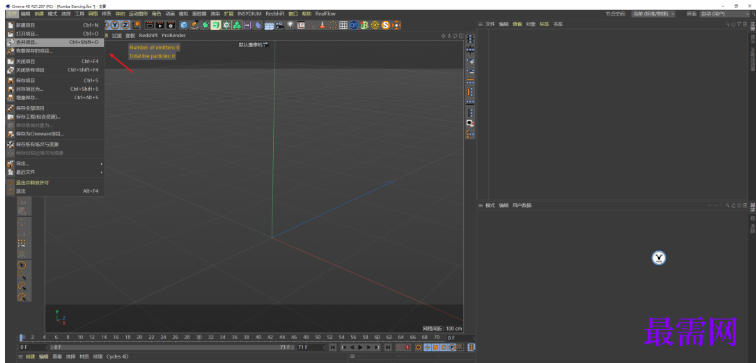This screenshot has width=756, height=363.
Task: Click the dotted orange circle icon
Action: click(332, 25)
